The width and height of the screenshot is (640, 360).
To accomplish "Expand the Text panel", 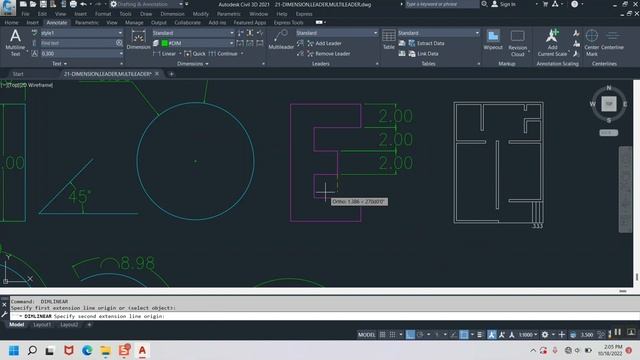I will [60, 64].
